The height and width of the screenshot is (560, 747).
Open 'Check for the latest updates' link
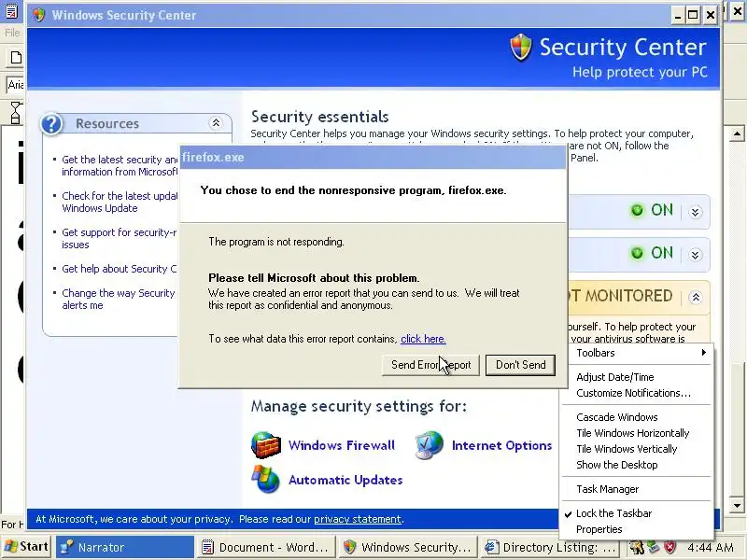pos(120,202)
